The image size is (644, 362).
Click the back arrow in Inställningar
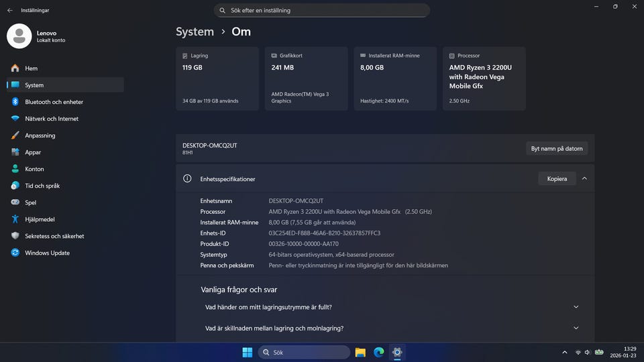click(9, 11)
